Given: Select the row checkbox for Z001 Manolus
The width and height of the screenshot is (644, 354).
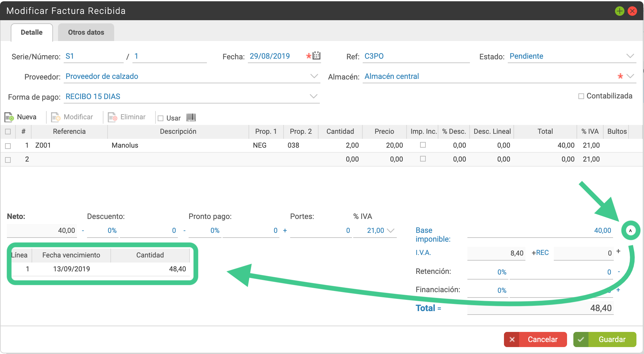Looking at the screenshot, I should [8, 146].
